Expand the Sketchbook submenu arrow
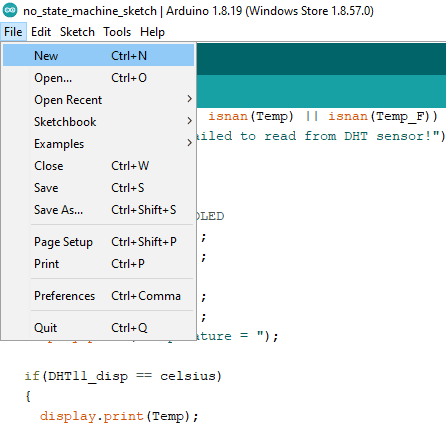446x426 pixels. pyautogui.click(x=189, y=121)
